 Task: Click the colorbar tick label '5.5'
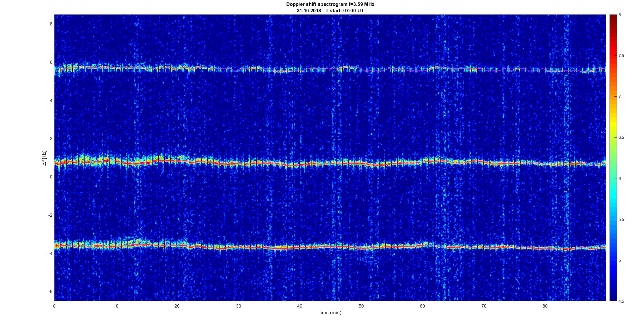click(621, 220)
